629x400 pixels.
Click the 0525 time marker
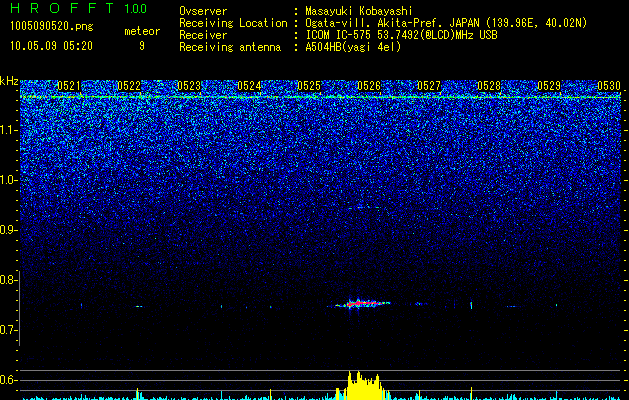[x=309, y=86]
